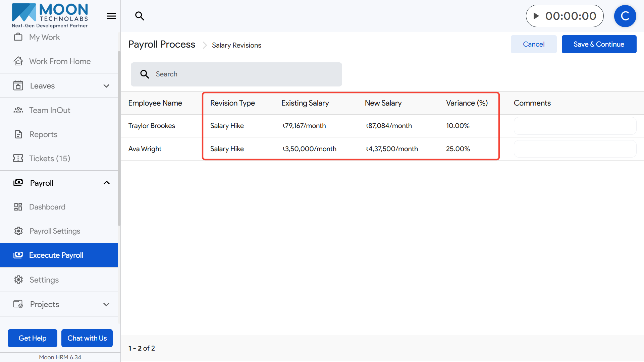Start the timer play button

536,16
